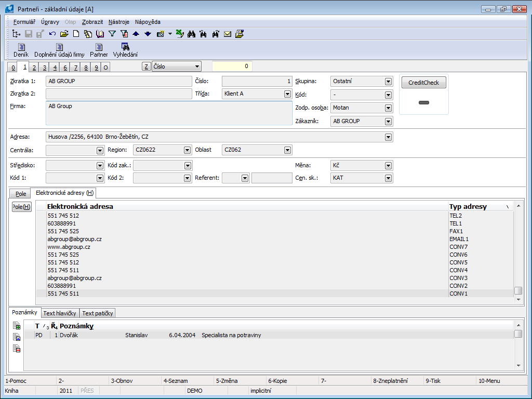Image resolution: width=532 pixels, height=399 pixels.
Task: Toggle the Z button beside Číslo
Action: click(x=147, y=66)
